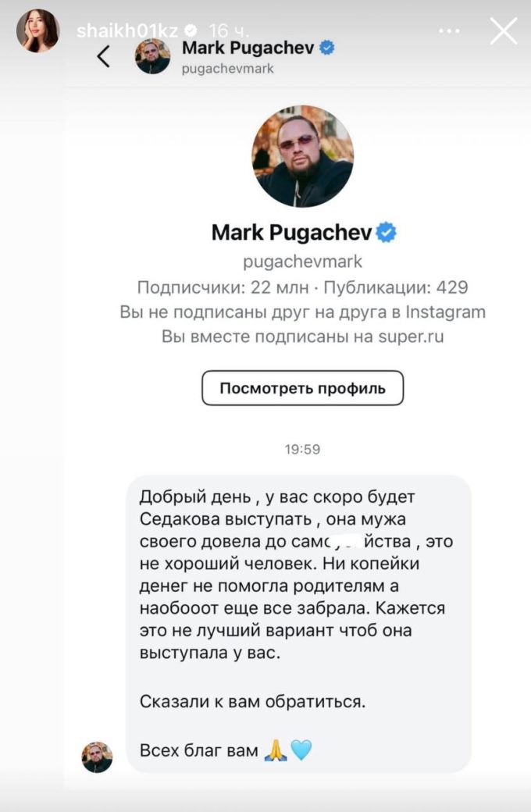Image resolution: width=531 pixels, height=812 pixels.
Task: Tap the verified badge beside shaikh01kz
Action: pyautogui.click(x=191, y=30)
